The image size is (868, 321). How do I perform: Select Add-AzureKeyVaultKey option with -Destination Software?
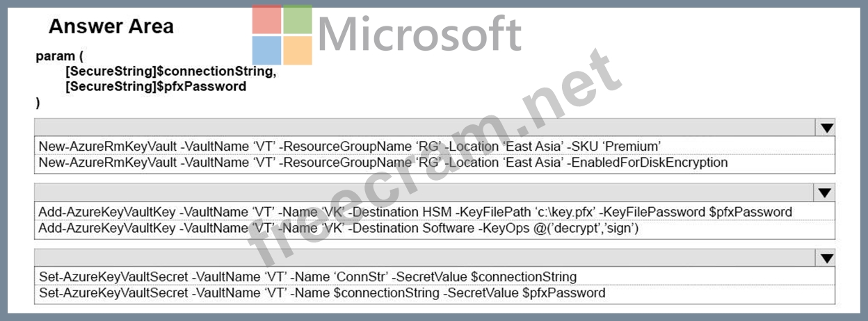point(435,229)
